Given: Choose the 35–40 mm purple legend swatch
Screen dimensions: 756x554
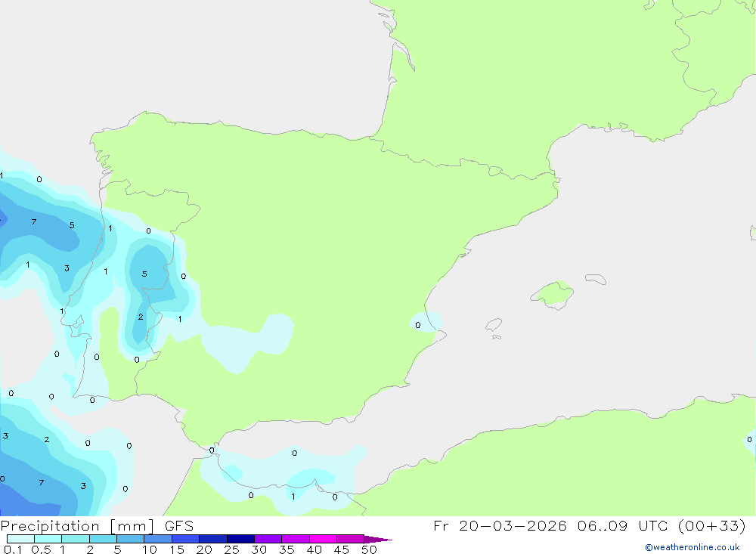Looking at the screenshot, I should point(296,539).
